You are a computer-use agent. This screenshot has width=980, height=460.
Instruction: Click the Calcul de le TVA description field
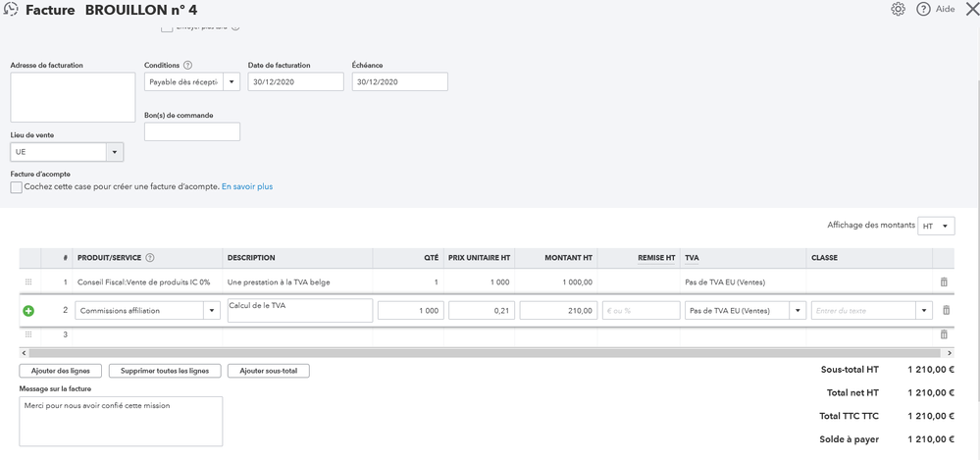pos(300,311)
